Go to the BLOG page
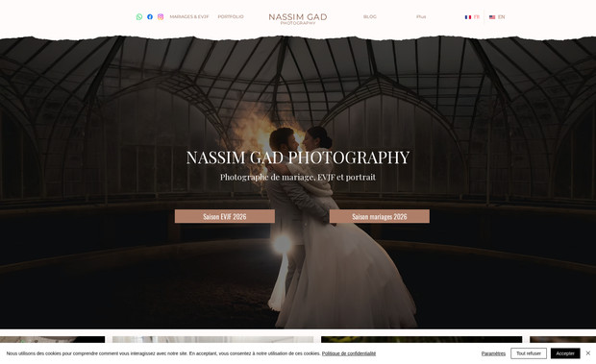Image resolution: width=596 pixels, height=364 pixels. [370, 16]
